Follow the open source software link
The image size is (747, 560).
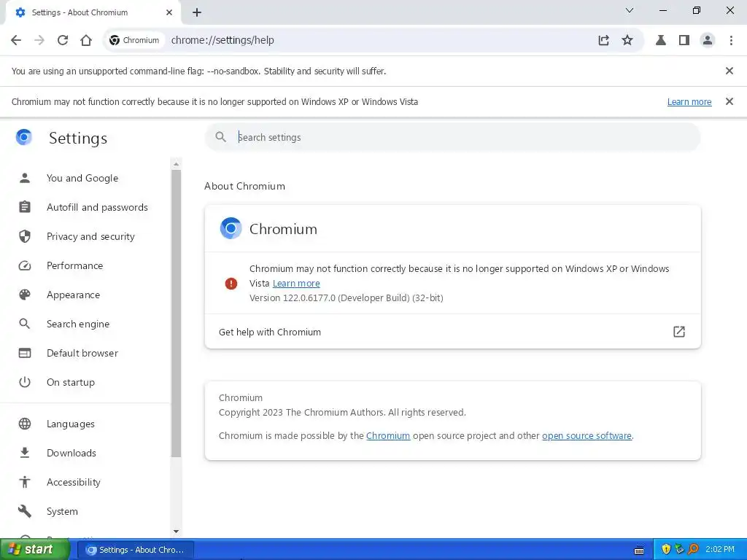pos(587,436)
